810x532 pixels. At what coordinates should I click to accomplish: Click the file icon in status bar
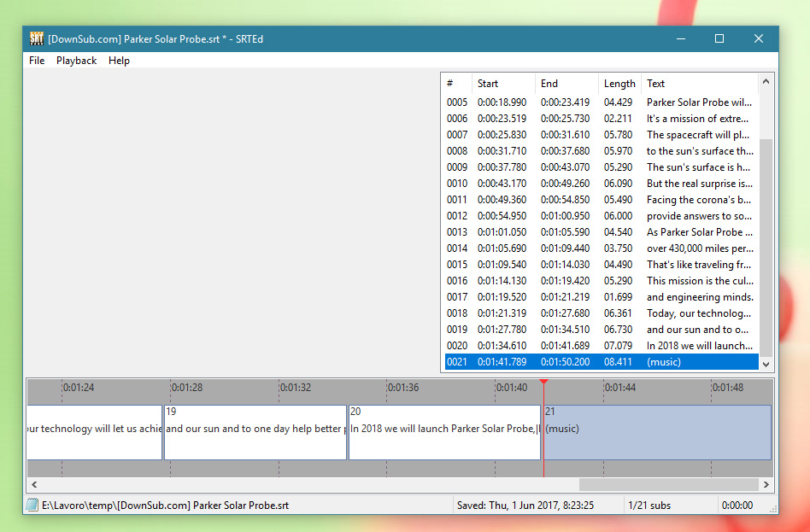(x=32, y=506)
